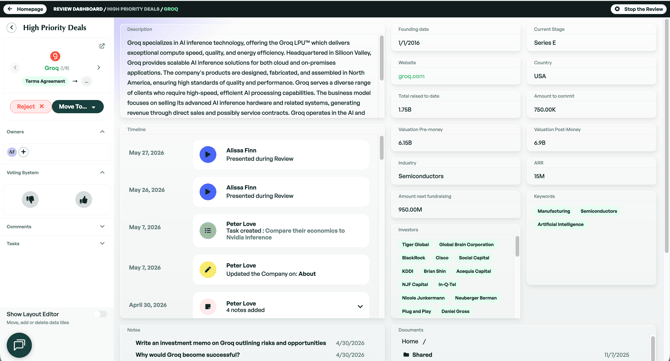This screenshot has height=361, width=670.
Task: Open Groq in external view
Action: pyautogui.click(x=102, y=46)
